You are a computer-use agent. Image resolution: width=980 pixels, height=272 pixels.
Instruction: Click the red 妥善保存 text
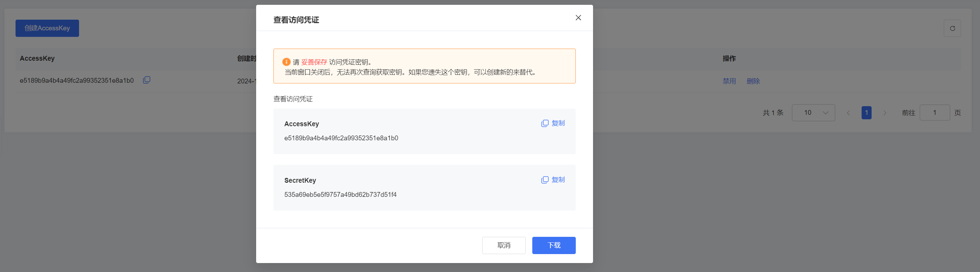314,62
